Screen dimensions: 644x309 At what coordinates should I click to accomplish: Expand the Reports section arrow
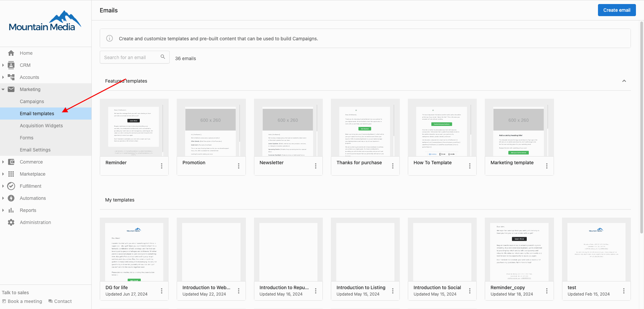3,210
